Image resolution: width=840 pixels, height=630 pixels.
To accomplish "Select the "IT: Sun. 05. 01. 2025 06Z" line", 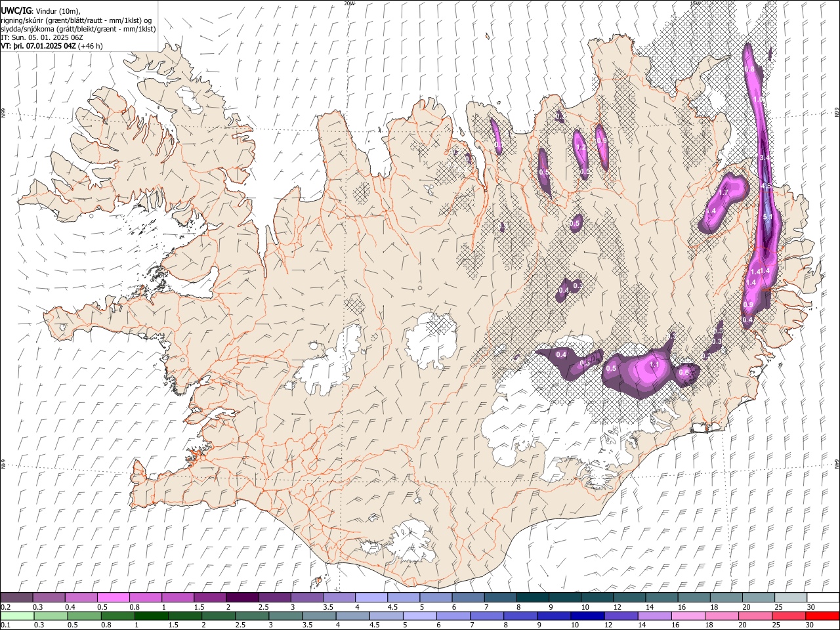I will click(x=42, y=37).
